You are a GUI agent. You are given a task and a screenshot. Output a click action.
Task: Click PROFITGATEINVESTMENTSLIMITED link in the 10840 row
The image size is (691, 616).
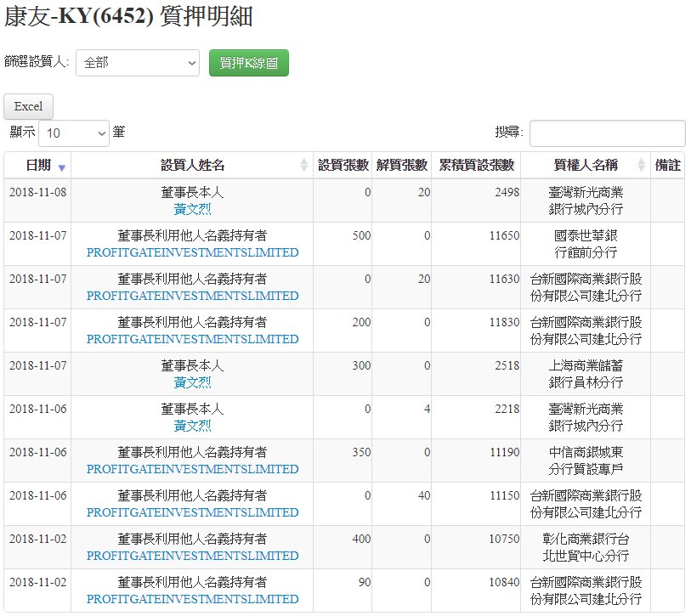192,599
